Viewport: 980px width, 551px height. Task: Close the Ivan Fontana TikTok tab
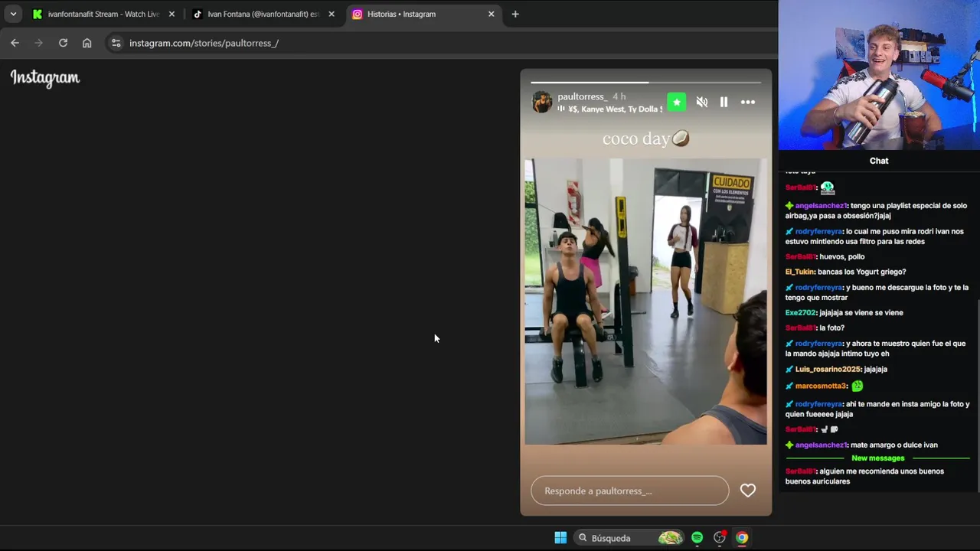point(332,14)
